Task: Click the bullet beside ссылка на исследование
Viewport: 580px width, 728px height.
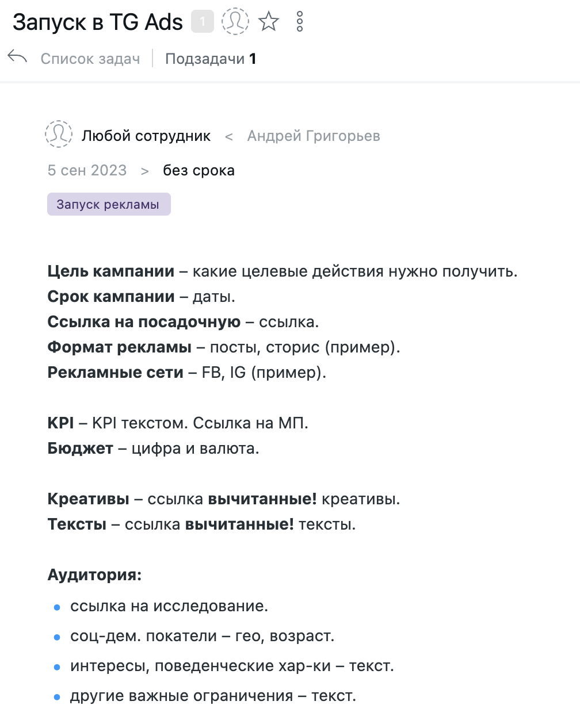Action: pos(56,607)
